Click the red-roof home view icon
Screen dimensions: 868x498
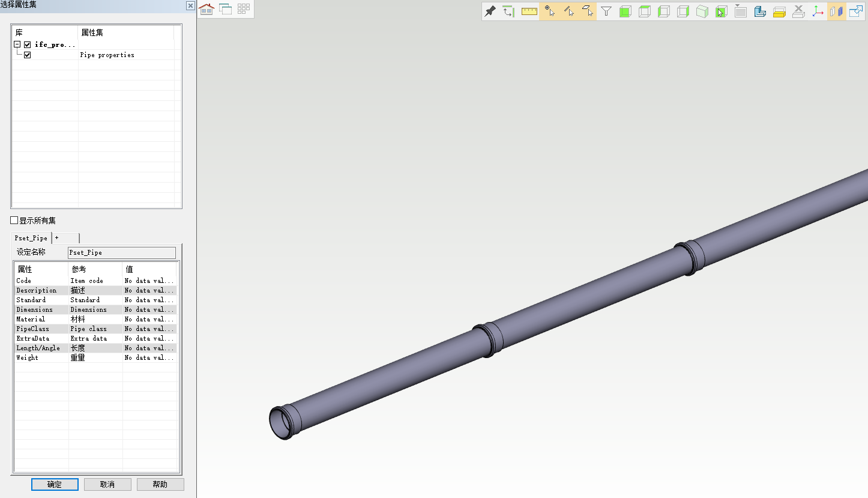[x=206, y=9]
